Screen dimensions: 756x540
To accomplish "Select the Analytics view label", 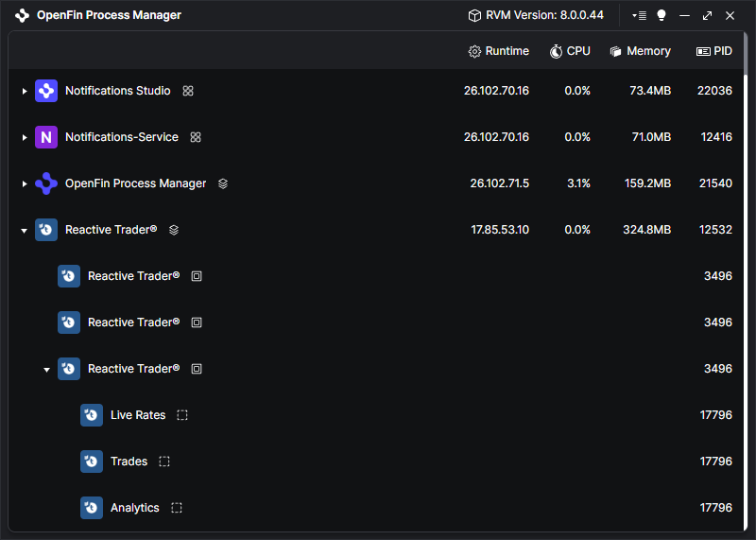I will (x=134, y=508).
